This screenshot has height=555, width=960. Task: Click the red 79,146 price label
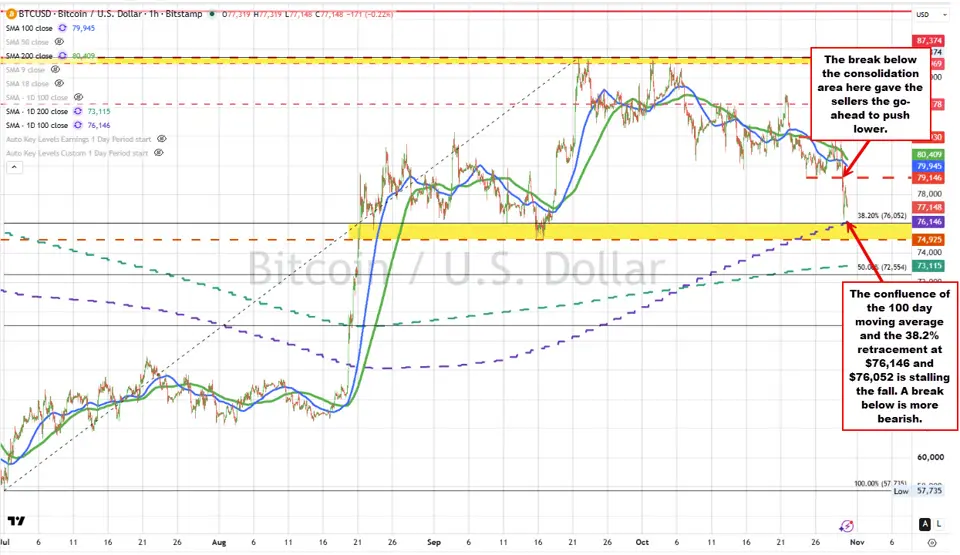[x=929, y=178]
